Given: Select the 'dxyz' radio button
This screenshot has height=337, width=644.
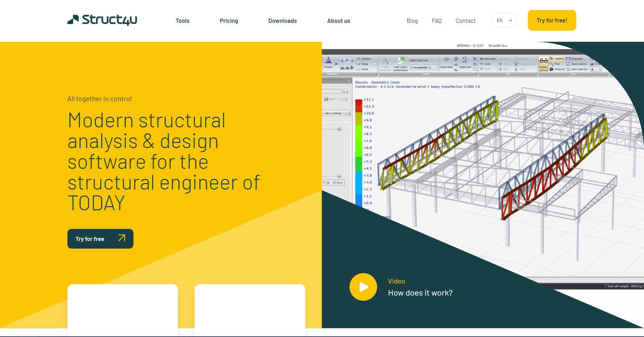Looking at the screenshot, I should (338, 183).
